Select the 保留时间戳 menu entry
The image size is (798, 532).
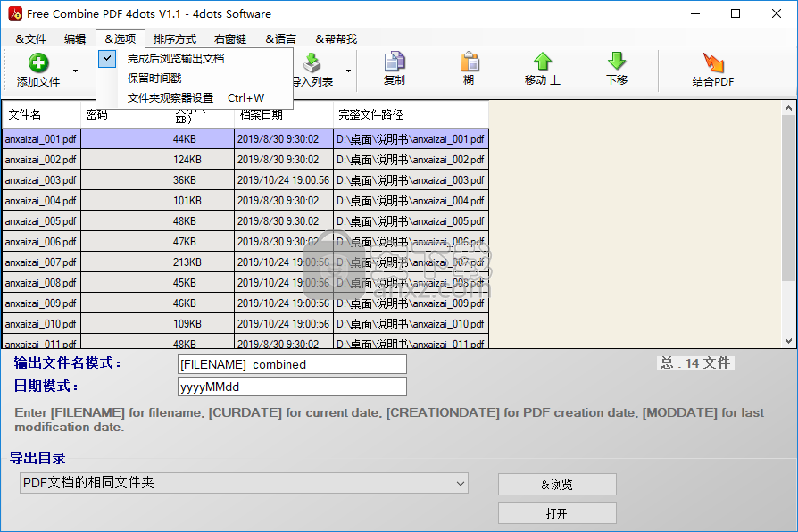pyautogui.click(x=195, y=79)
